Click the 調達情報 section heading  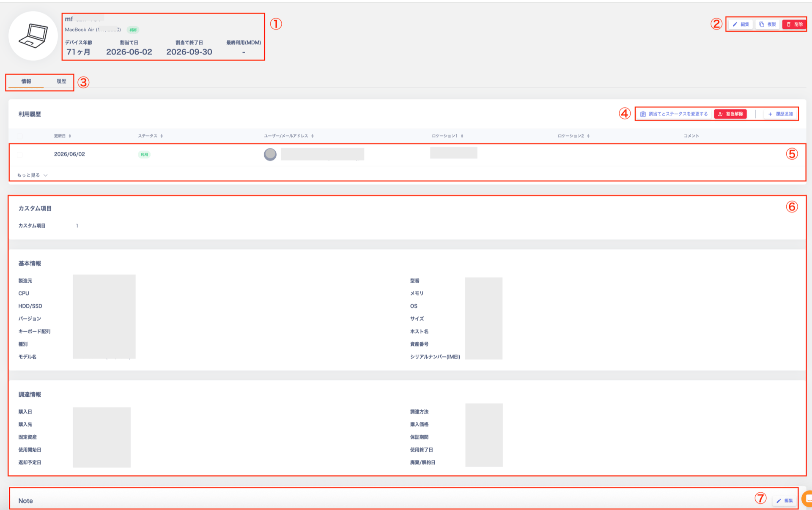point(30,395)
